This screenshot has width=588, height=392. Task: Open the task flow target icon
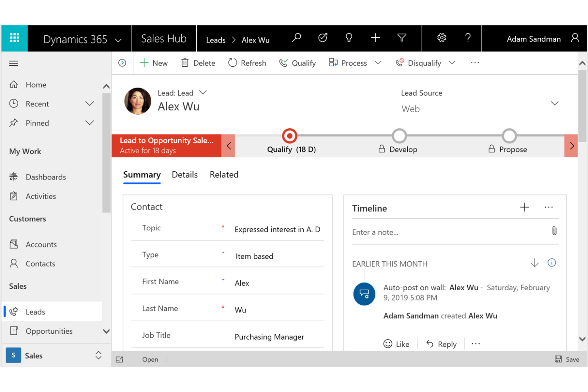coord(323,38)
